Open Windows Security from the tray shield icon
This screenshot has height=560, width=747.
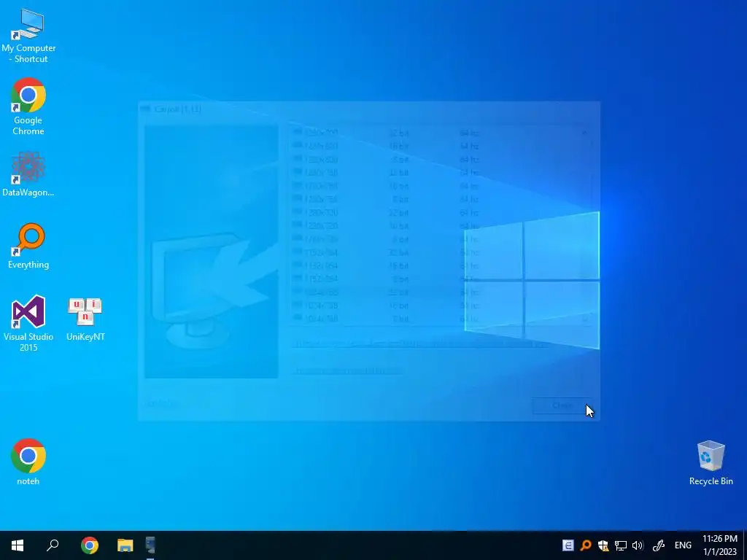[603, 545]
